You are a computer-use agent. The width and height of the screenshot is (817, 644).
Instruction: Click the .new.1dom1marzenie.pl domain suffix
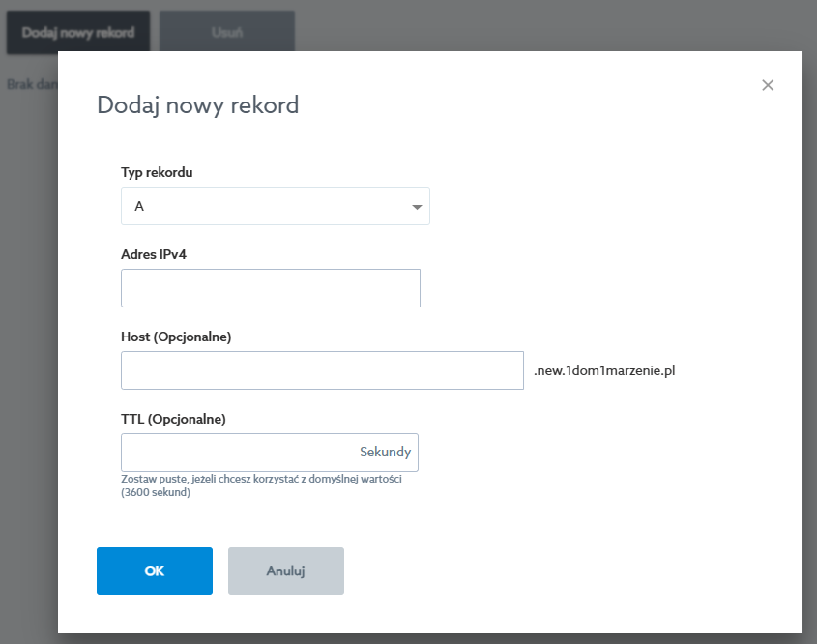coord(603,369)
